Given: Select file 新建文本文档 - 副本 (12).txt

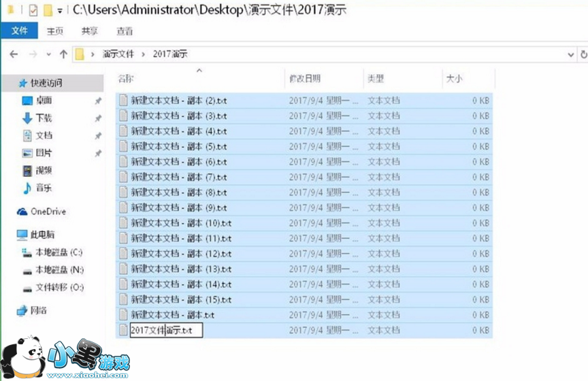Looking at the screenshot, I should click(x=304, y=254).
